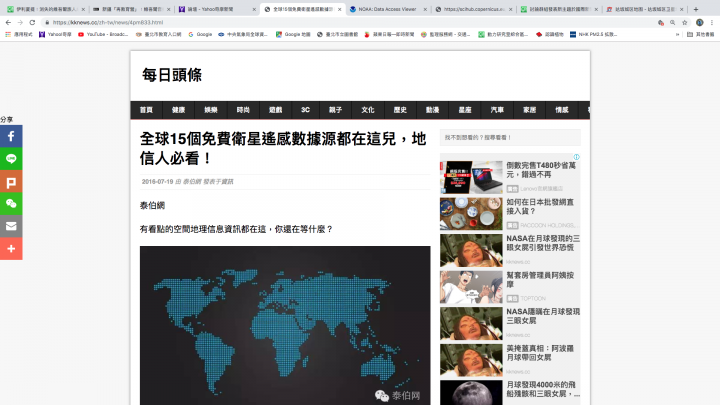The width and height of the screenshot is (720, 405).
Task: Open the 親子 category
Action: pyautogui.click(x=335, y=110)
